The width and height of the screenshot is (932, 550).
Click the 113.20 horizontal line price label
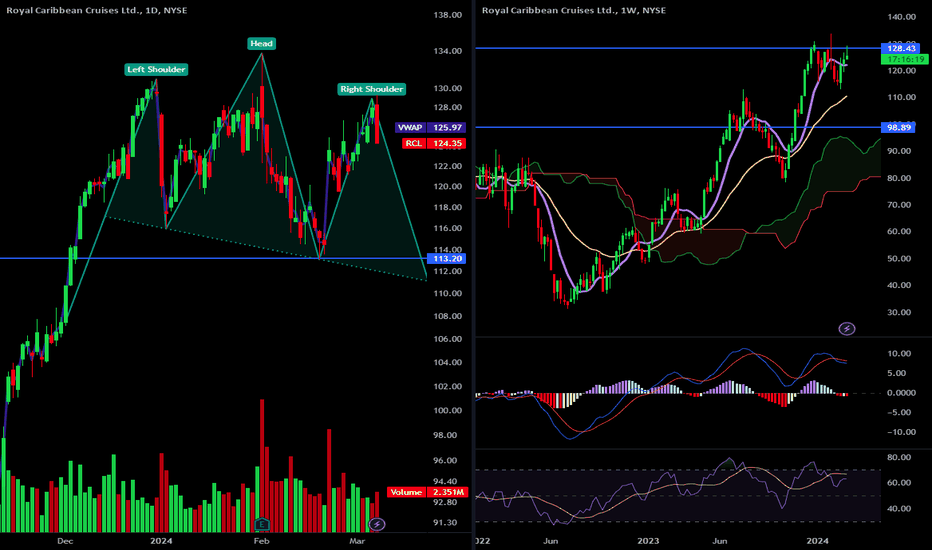point(448,259)
